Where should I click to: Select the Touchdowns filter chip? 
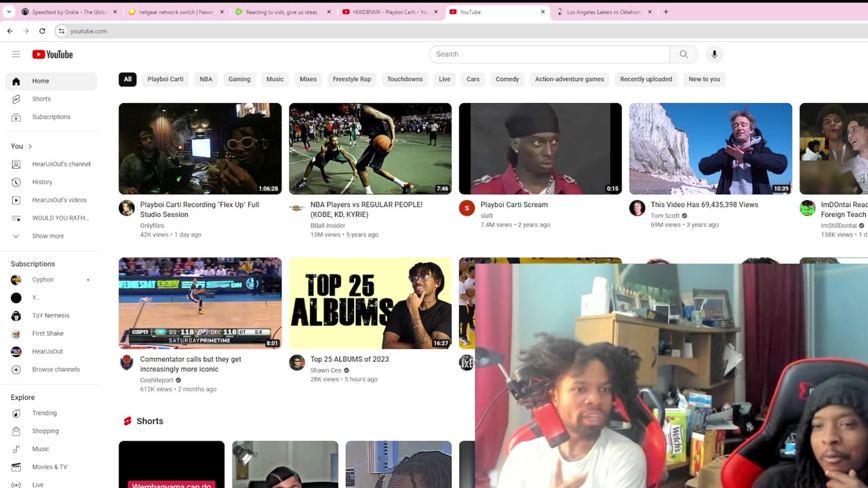(x=405, y=79)
